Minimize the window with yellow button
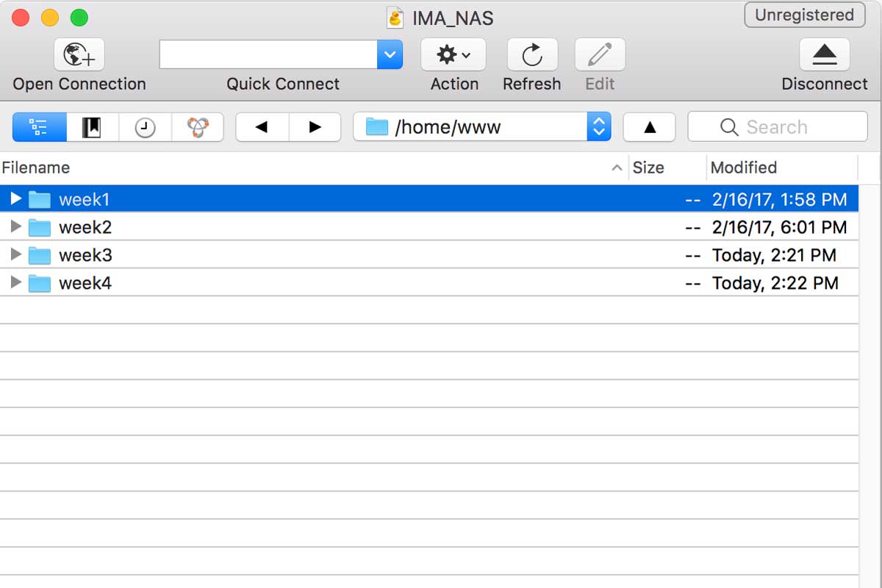The image size is (882, 588). (50, 18)
